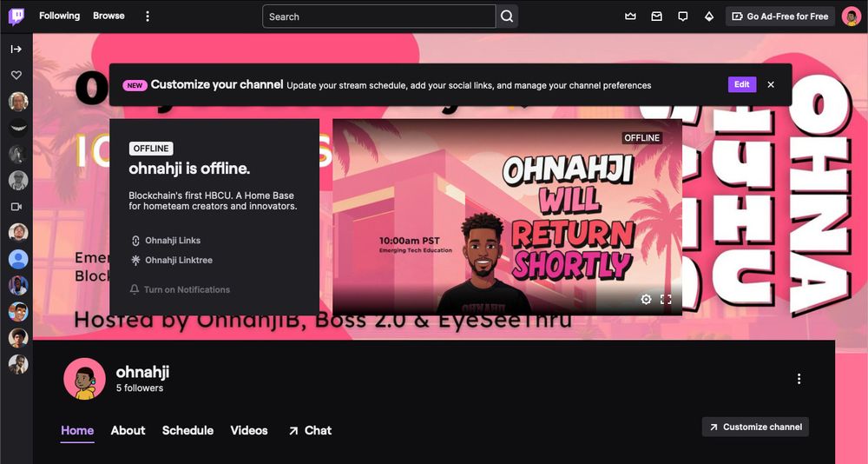Switch to the About tab
This screenshot has width=868, height=464.
(128, 430)
